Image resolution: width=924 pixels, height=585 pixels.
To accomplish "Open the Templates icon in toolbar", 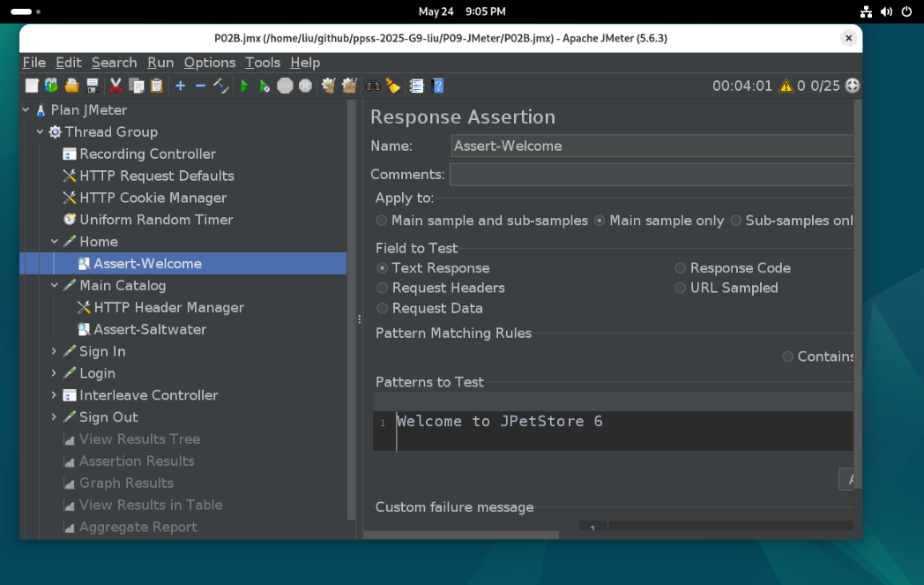I will click(51, 86).
